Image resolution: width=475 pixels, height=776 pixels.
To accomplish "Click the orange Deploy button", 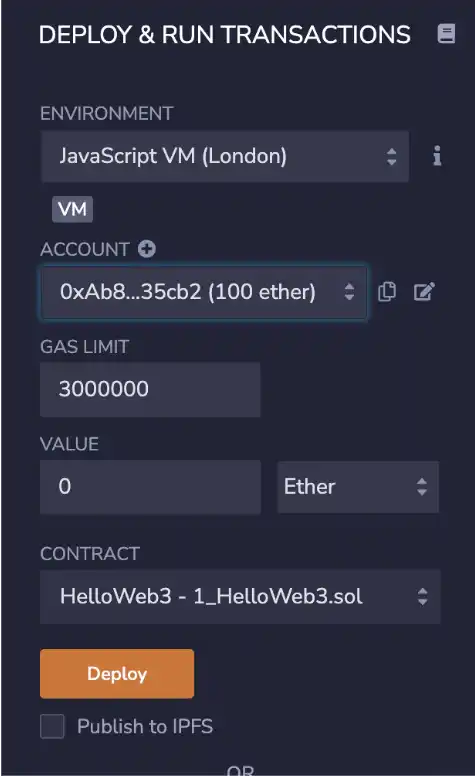I will coord(117,674).
